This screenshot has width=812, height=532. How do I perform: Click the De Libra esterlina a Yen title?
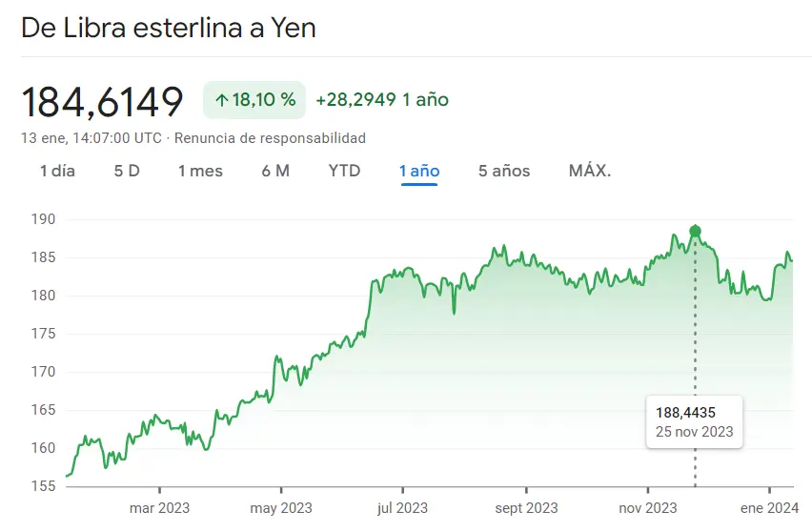[169, 29]
